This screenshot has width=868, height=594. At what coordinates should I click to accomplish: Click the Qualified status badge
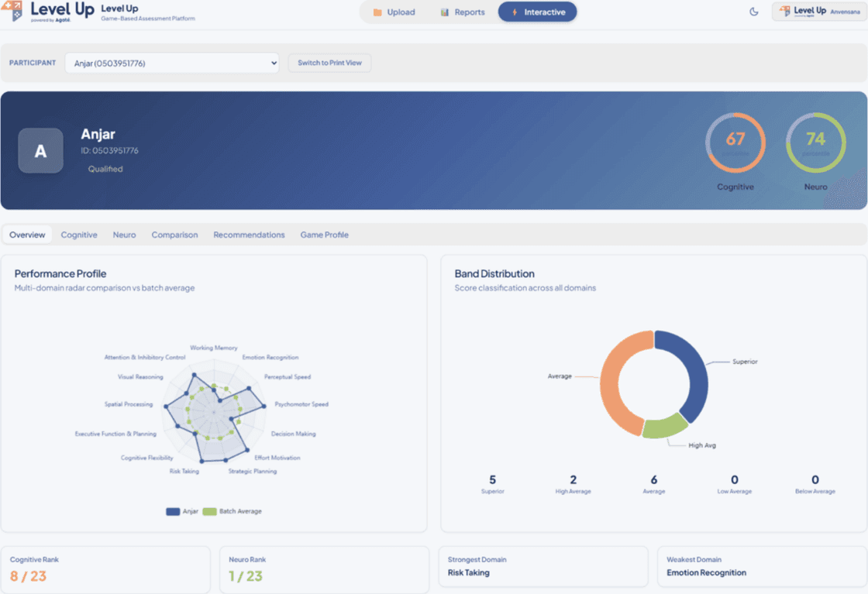pyautogui.click(x=105, y=169)
